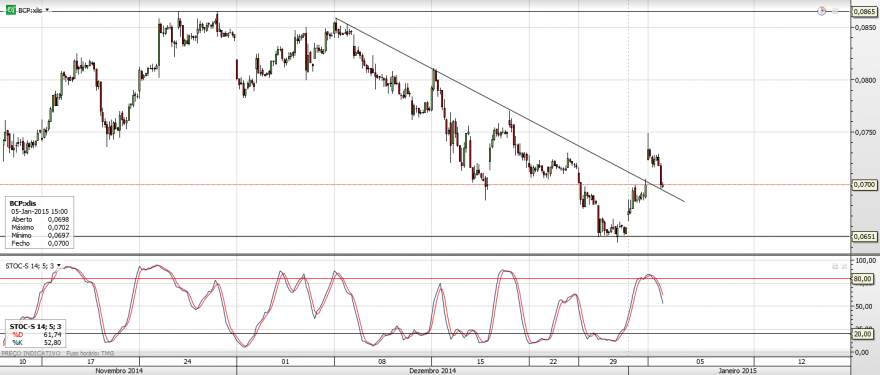Image resolution: width=880 pixels, height=375 pixels.
Task: Click the Novembro 2014 month label
Action: 118,371
